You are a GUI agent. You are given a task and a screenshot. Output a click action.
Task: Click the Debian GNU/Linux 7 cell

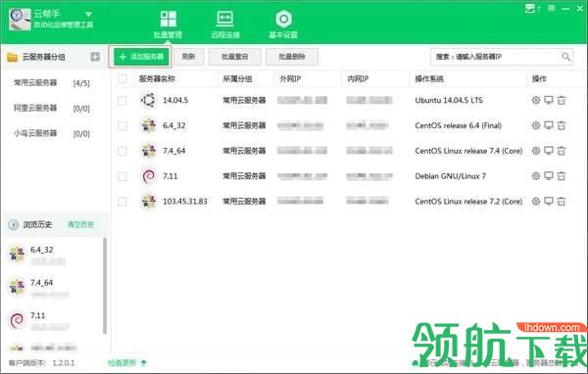tap(451, 176)
